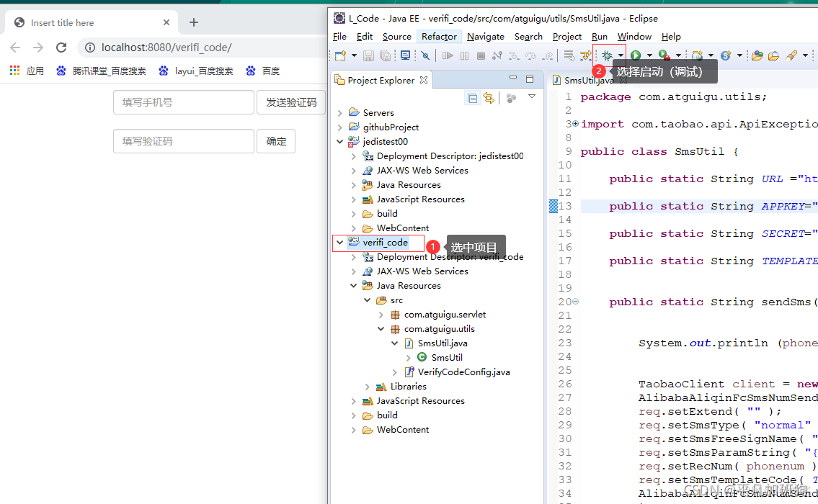Select the Project Explorer tab
Screen dimensions: 818x504
pyautogui.click(x=381, y=80)
